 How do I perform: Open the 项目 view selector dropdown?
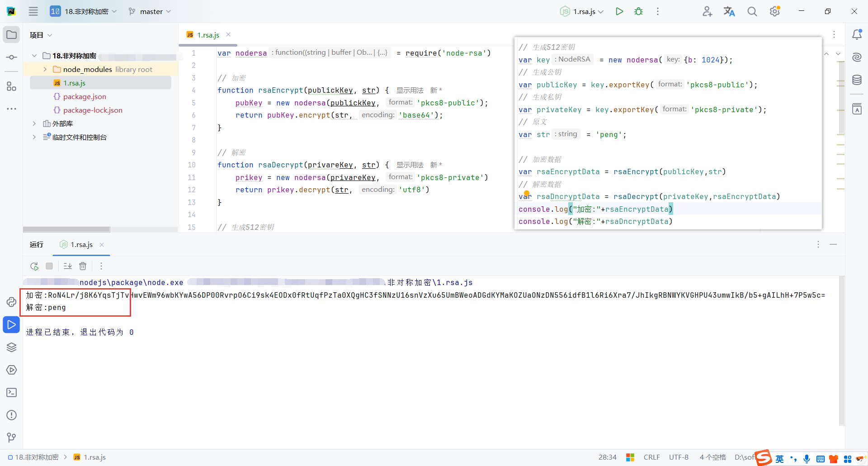pos(41,35)
